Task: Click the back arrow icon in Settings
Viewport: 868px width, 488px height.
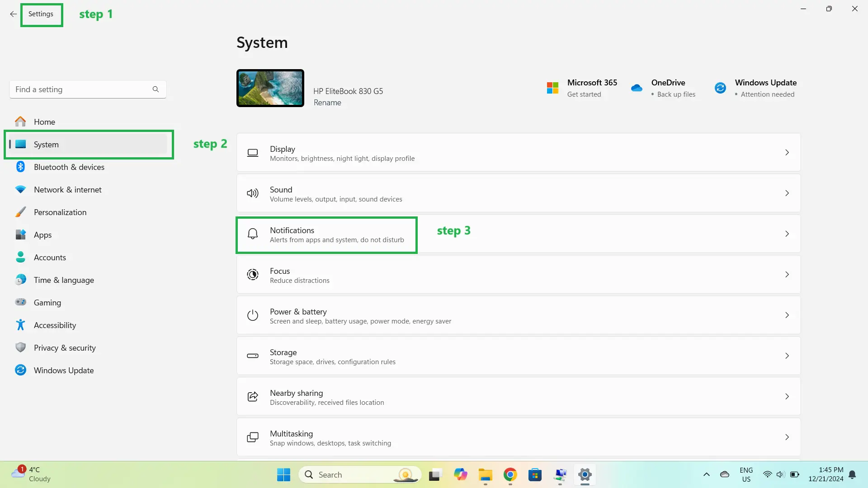Action: point(13,14)
